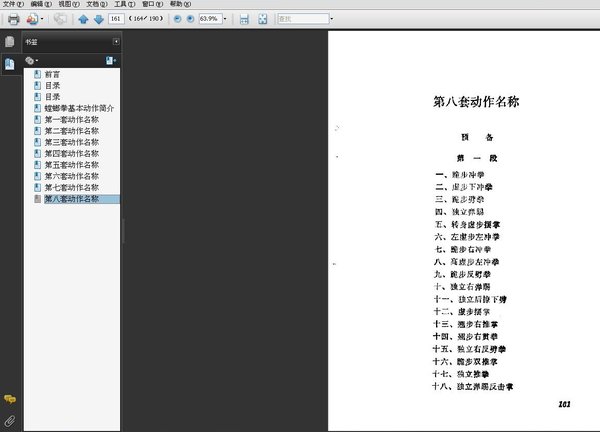The width and height of the screenshot is (600, 432).
Task: Show the Pages thumbnail panel
Action: pos(10,41)
